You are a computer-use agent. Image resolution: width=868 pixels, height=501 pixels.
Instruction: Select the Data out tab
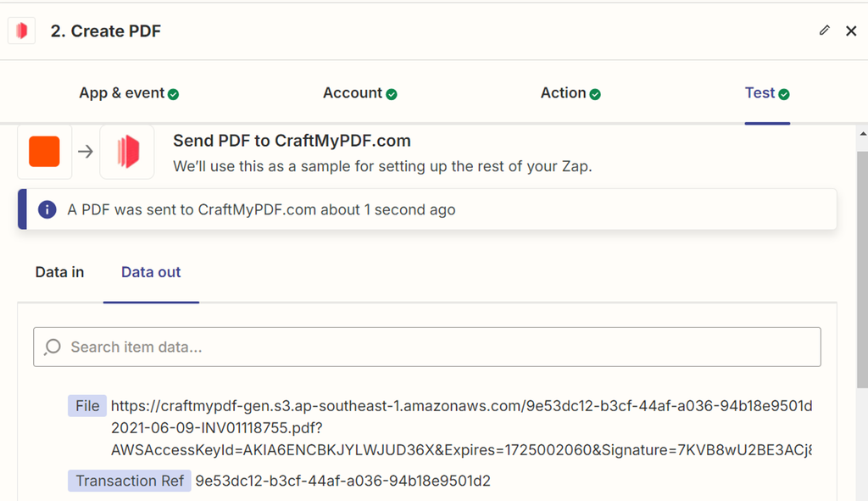(x=151, y=272)
